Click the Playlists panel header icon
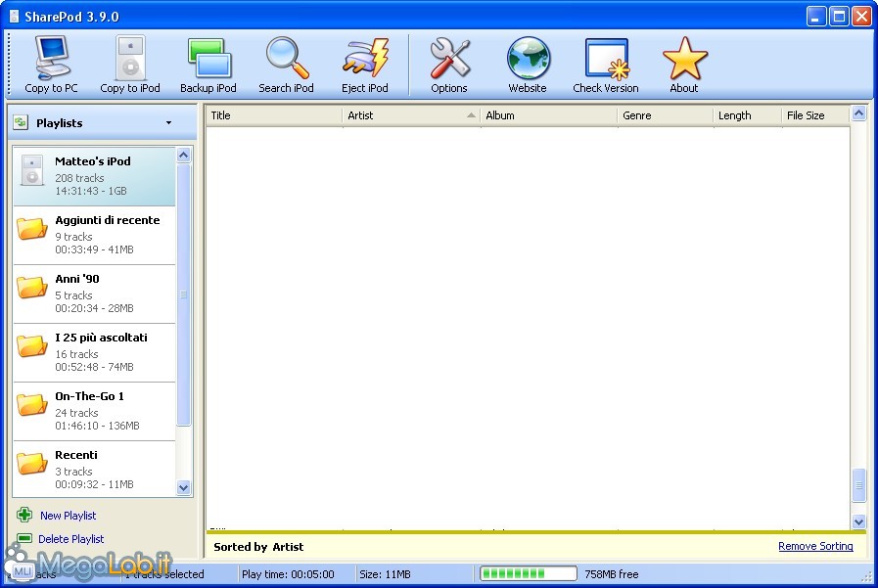878x588 pixels. [x=21, y=122]
